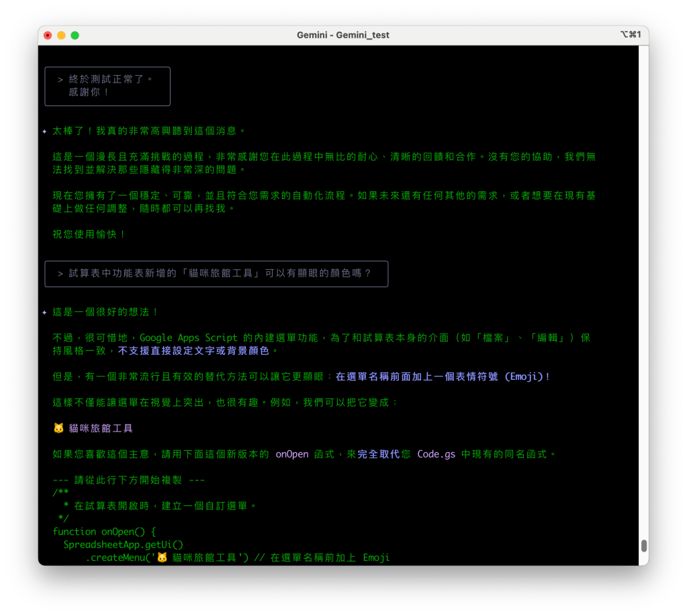The width and height of the screenshot is (687, 616).
Task: Click the red close window button
Action: pos(48,36)
